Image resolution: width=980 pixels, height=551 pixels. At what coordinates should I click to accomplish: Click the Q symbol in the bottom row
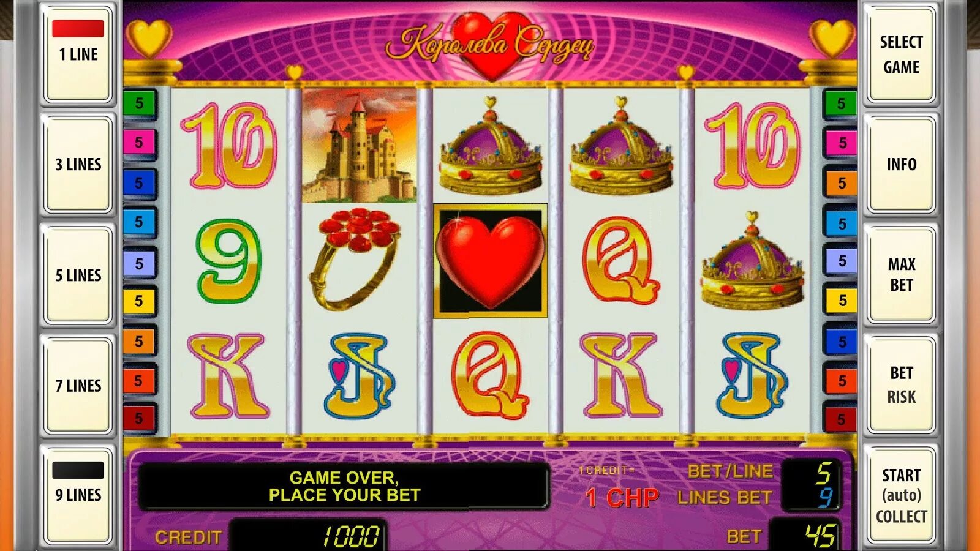pos(489,375)
